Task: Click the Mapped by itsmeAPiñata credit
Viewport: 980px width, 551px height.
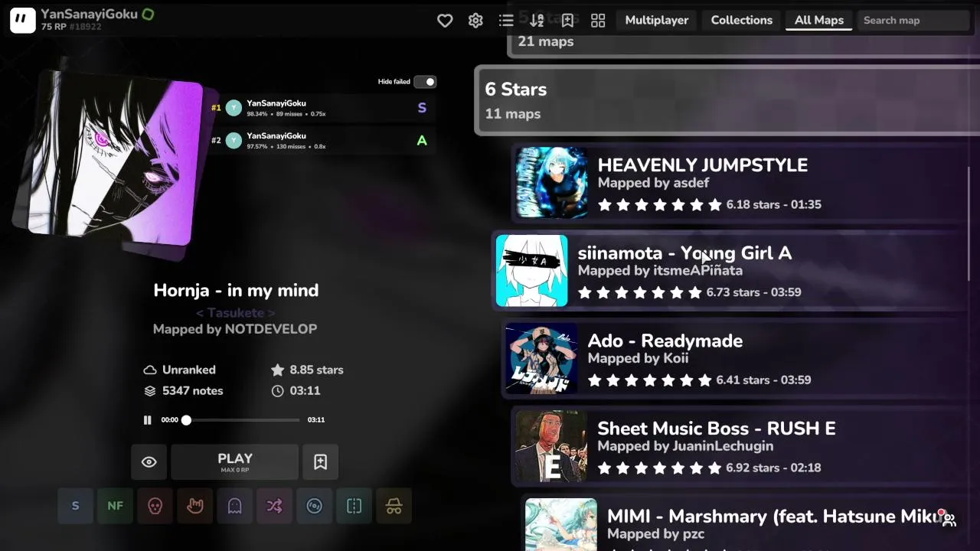Action: 660,271
